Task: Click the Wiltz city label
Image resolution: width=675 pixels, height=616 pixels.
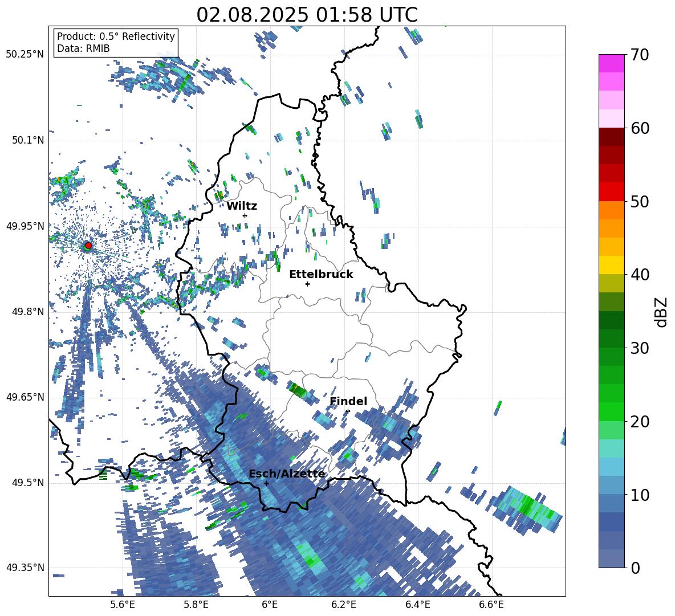Action: click(242, 206)
